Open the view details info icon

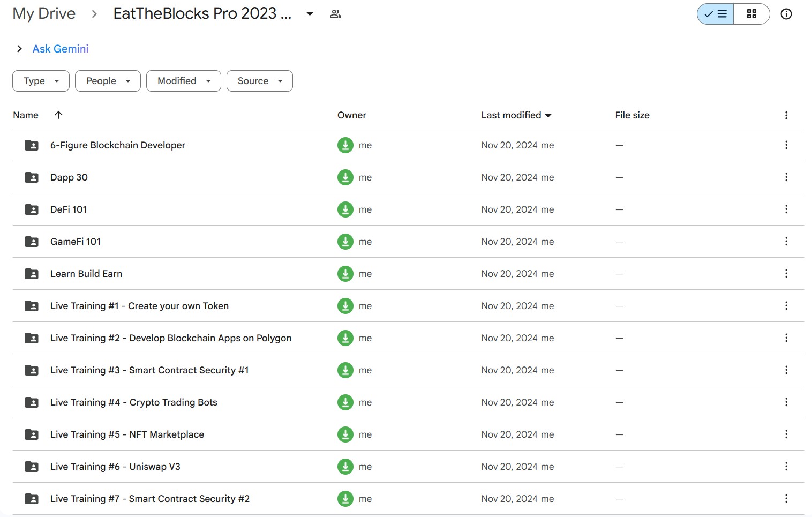click(786, 14)
